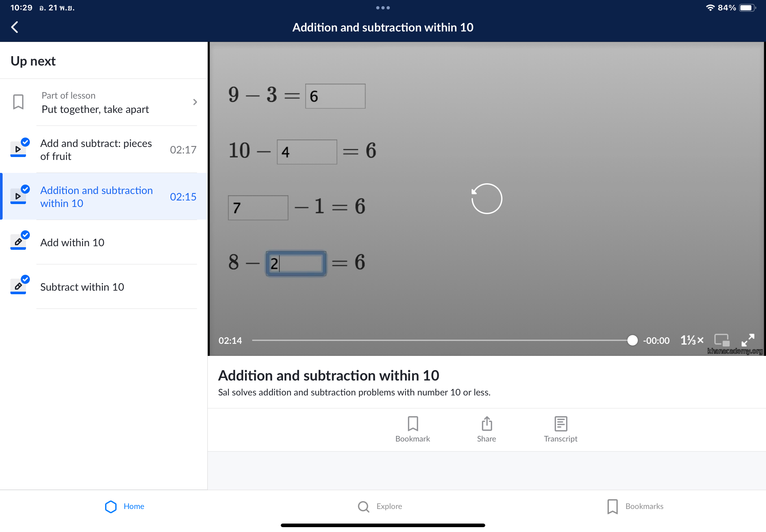766x532 pixels.
Task: Expand Part of lesson chevron
Action: click(195, 102)
